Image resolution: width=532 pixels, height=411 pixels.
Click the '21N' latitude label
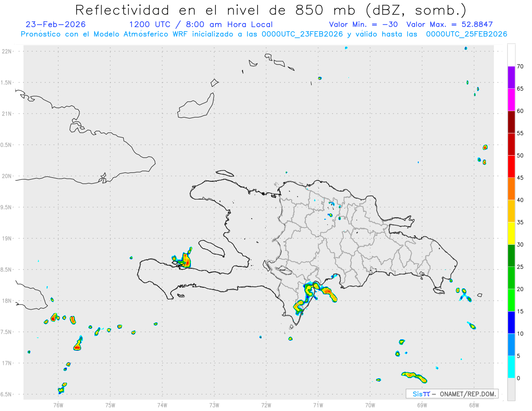[8, 114]
